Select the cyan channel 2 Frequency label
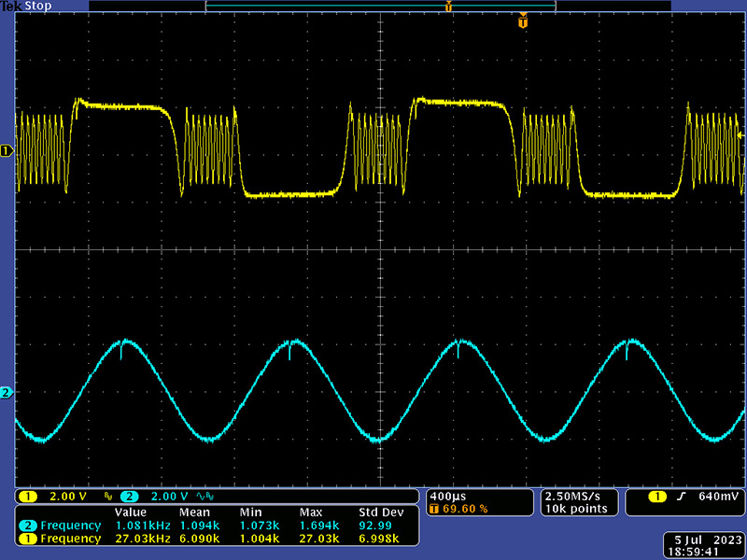The image size is (747, 560). pos(71,525)
